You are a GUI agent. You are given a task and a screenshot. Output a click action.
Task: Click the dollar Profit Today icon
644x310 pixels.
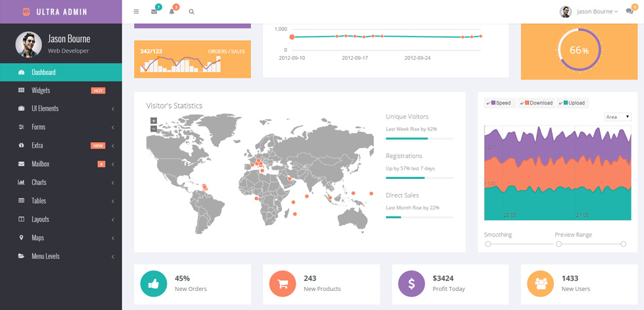click(411, 284)
